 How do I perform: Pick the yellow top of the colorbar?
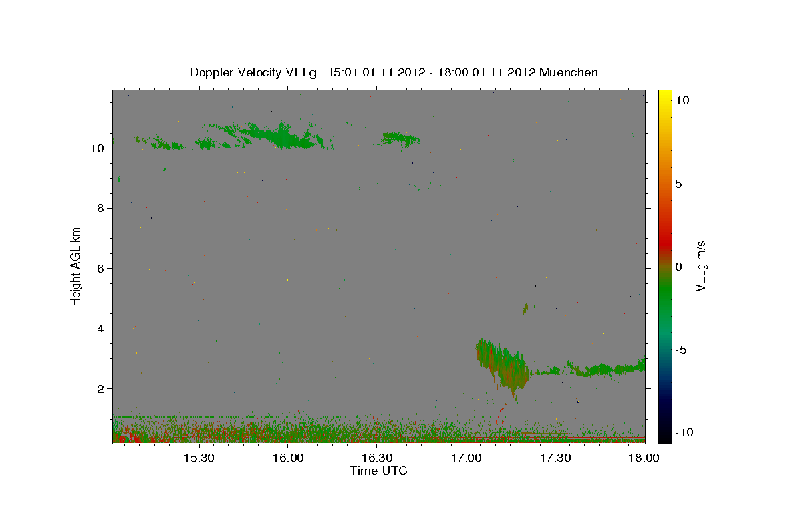[664, 96]
